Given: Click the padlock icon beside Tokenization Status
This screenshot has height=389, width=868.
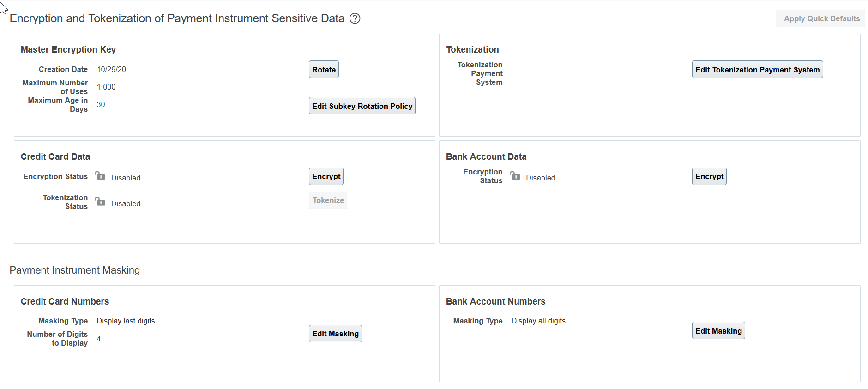Looking at the screenshot, I should coord(100,202).
